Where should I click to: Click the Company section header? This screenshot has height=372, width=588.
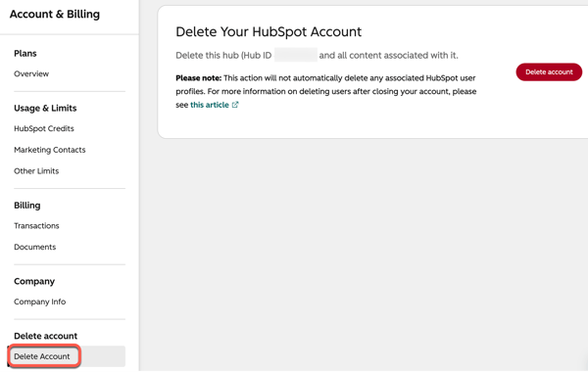34,281
